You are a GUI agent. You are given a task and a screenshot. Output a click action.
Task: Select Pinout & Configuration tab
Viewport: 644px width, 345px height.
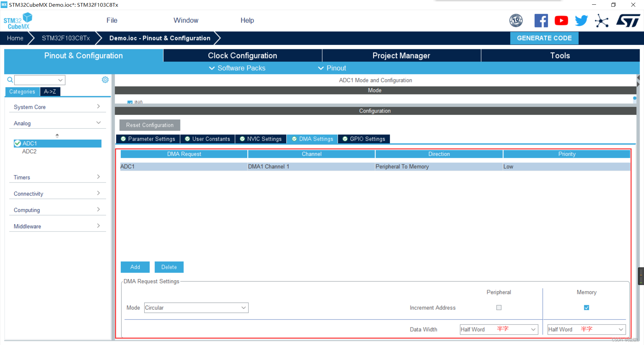click(x=84, y=56)
